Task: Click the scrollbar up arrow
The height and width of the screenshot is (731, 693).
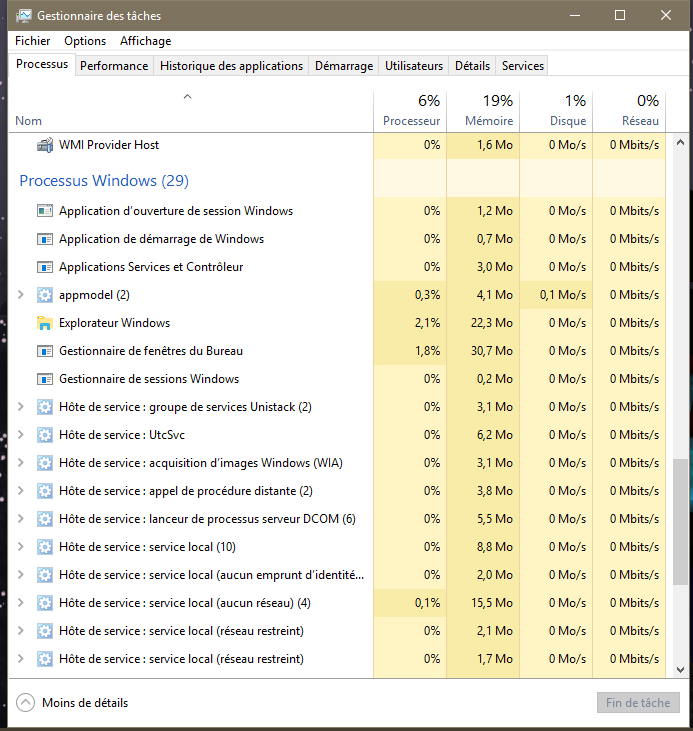Action: coord(680,142)
